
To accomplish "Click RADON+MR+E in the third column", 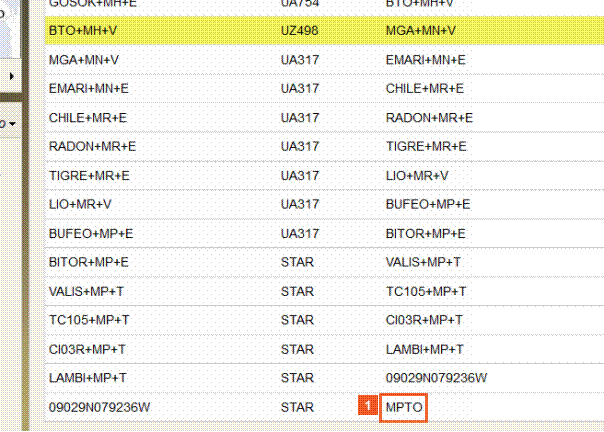I will pos(429,118).
